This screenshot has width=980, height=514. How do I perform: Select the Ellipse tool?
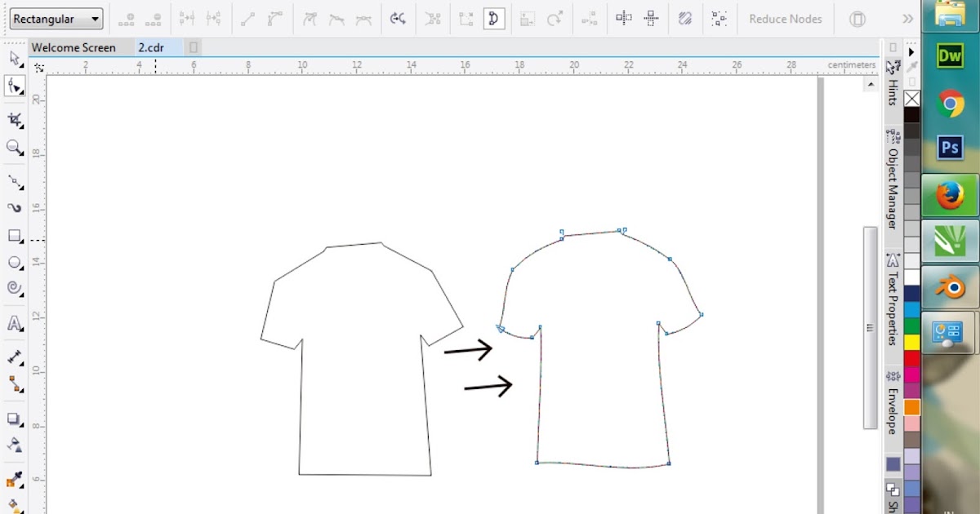[x=14, y=263]
